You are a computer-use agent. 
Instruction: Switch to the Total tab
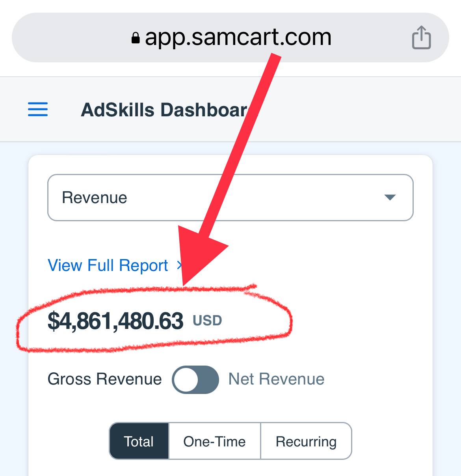coord(139,441)
